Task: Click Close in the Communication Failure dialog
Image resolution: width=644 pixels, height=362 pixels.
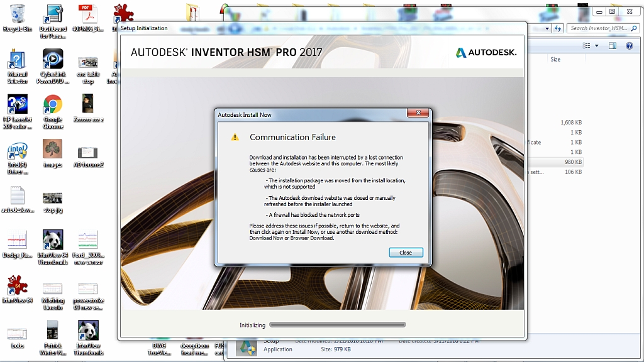Action: (x=406, y=252)
